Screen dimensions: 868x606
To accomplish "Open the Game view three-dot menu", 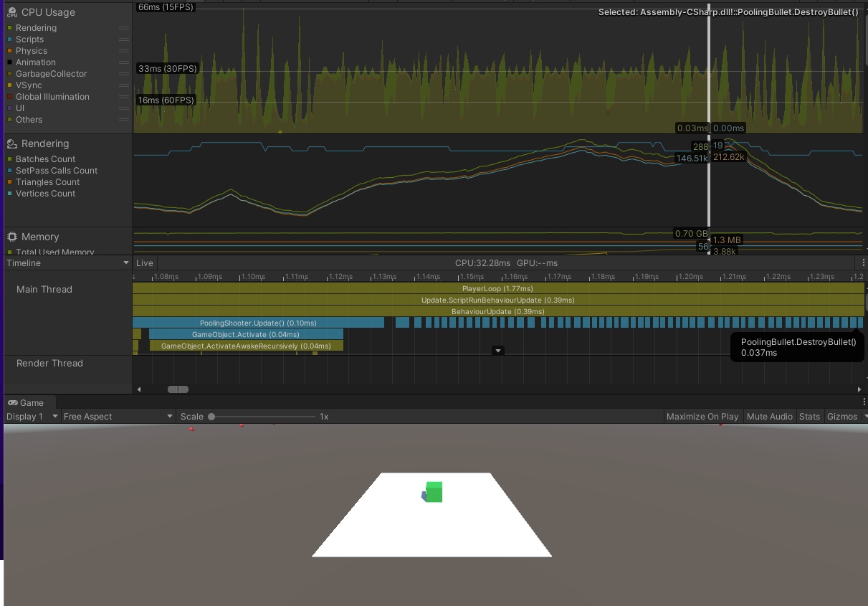I will 863,403.
